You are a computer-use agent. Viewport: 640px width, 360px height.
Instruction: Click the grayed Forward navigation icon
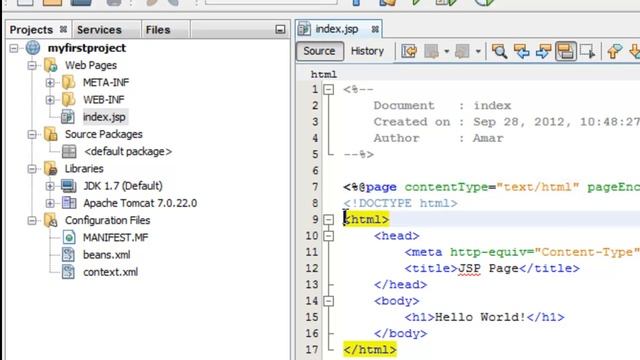click(x=462, y=51)
